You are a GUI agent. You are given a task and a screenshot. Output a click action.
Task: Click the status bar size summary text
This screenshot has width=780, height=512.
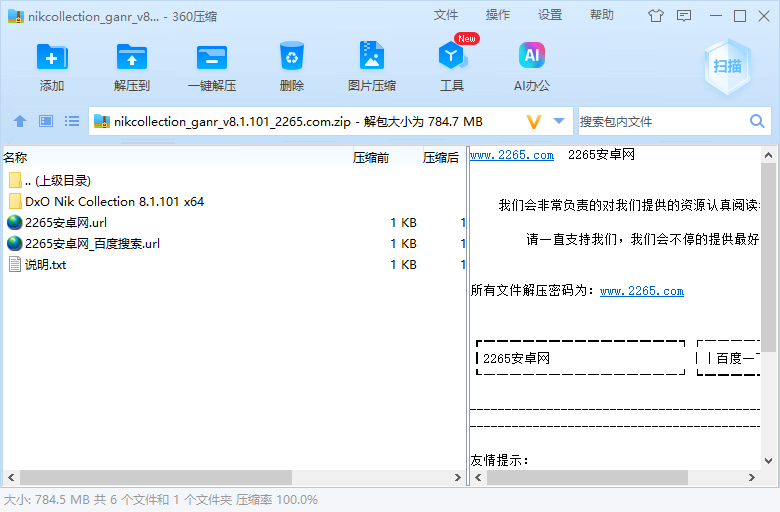[161, 500]
